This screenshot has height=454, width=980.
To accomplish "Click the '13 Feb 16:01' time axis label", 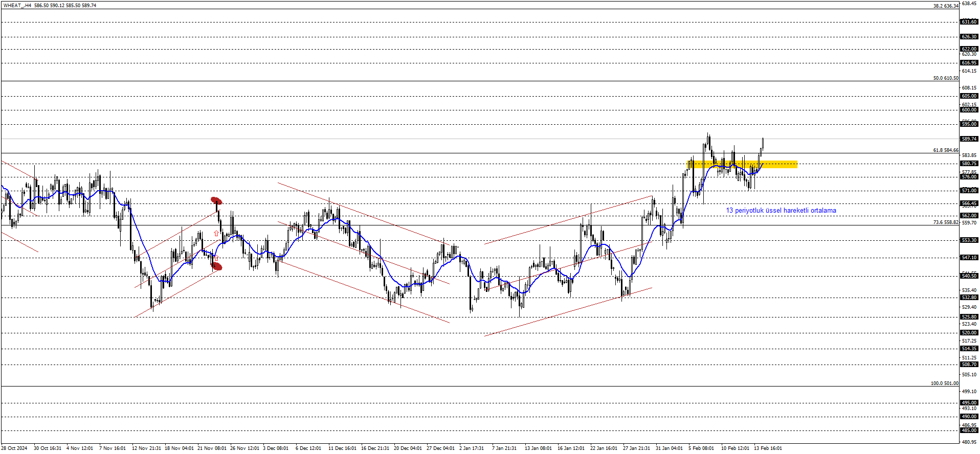I will [768, 448].
